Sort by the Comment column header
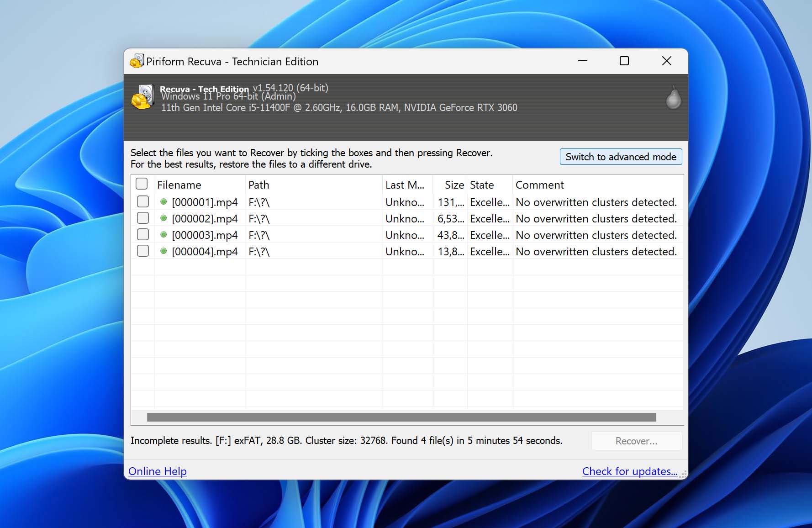 (598, 185)
